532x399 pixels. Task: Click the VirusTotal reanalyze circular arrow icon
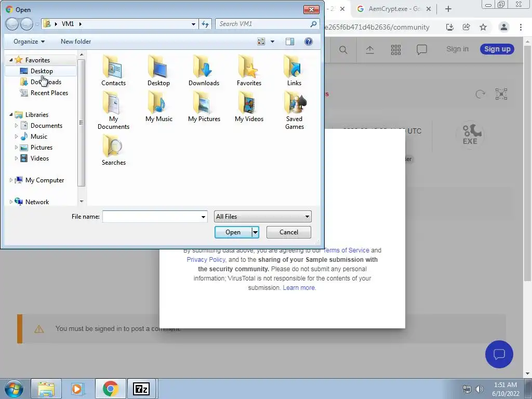tap(480, 94)
